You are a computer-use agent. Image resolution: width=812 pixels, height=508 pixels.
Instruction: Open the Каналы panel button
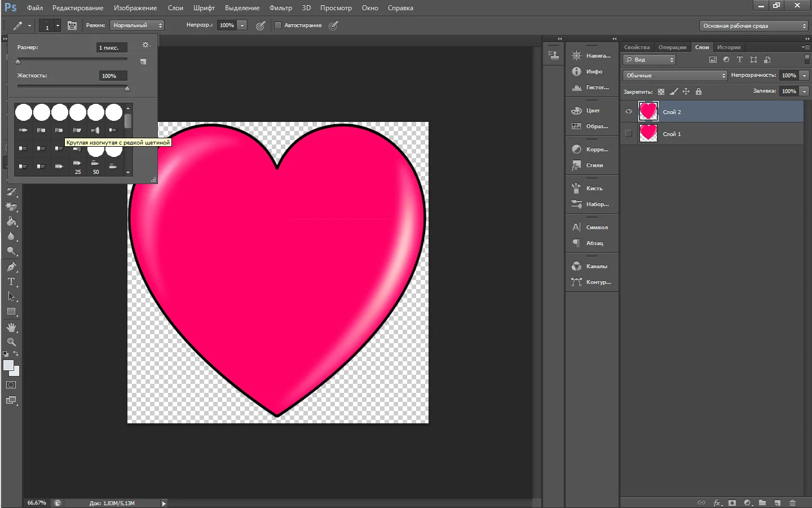(592, 266)
